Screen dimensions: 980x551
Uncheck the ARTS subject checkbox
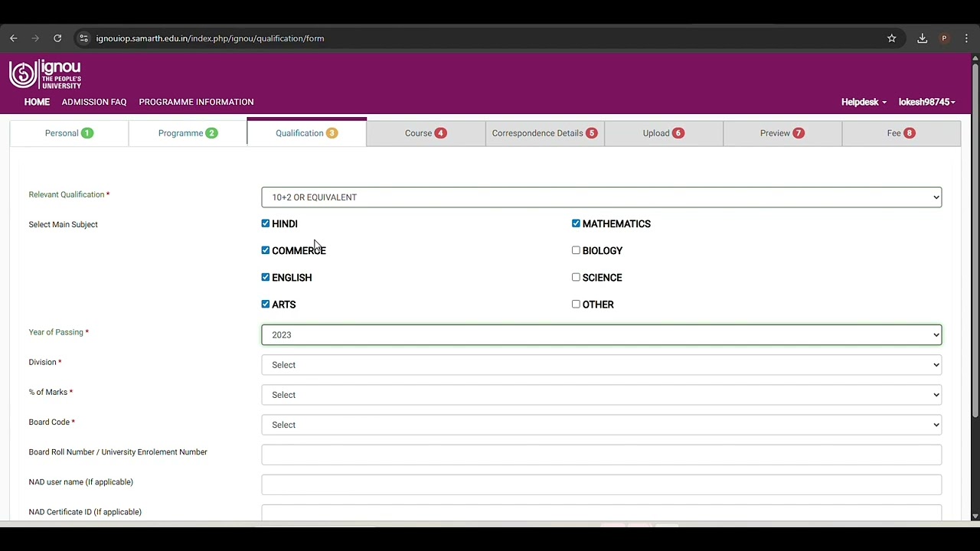click(x=266, y=304)
